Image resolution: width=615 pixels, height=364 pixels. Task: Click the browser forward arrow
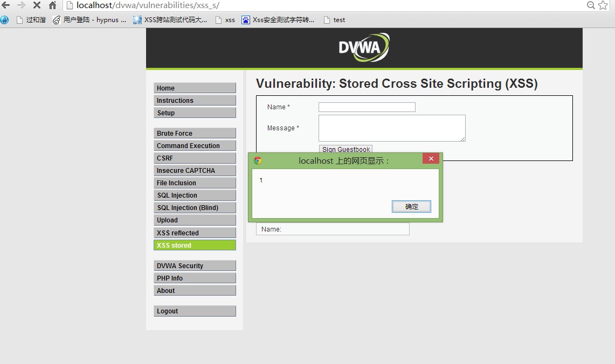(x=21, y=5)
